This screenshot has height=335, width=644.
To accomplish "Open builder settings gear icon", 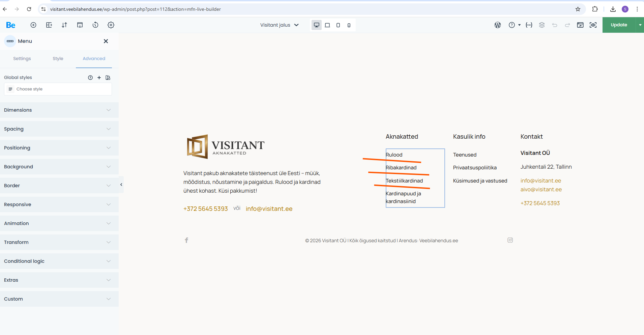I will [111, 25].
